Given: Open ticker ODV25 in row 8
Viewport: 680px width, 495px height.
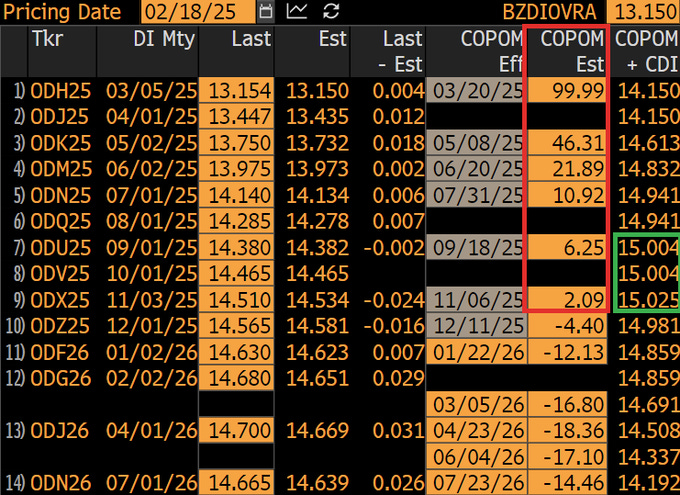Looking at the screenshot, I should point(60,274).
